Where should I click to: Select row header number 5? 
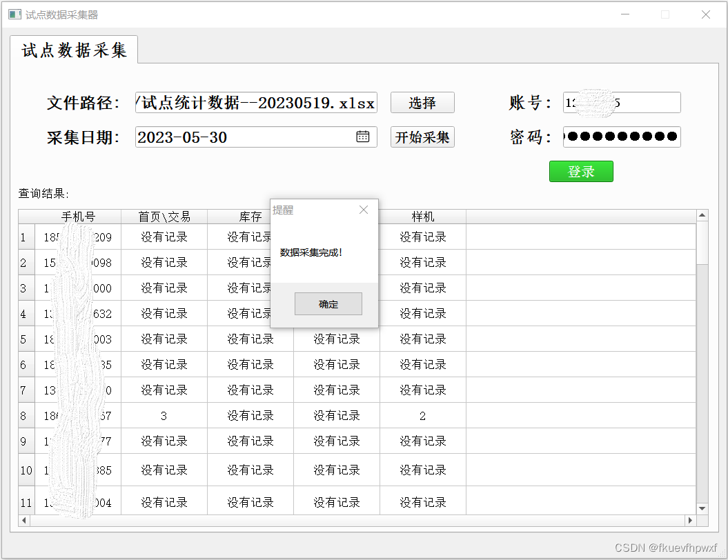(x=26, y=339)
